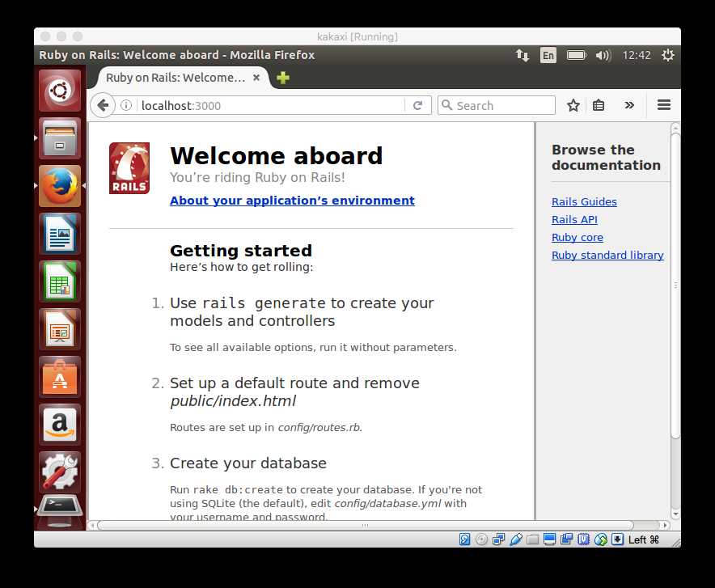The width and height of the screenshot is (715, 588).
Task: Open the Rails Guides link
Action: 584,202
